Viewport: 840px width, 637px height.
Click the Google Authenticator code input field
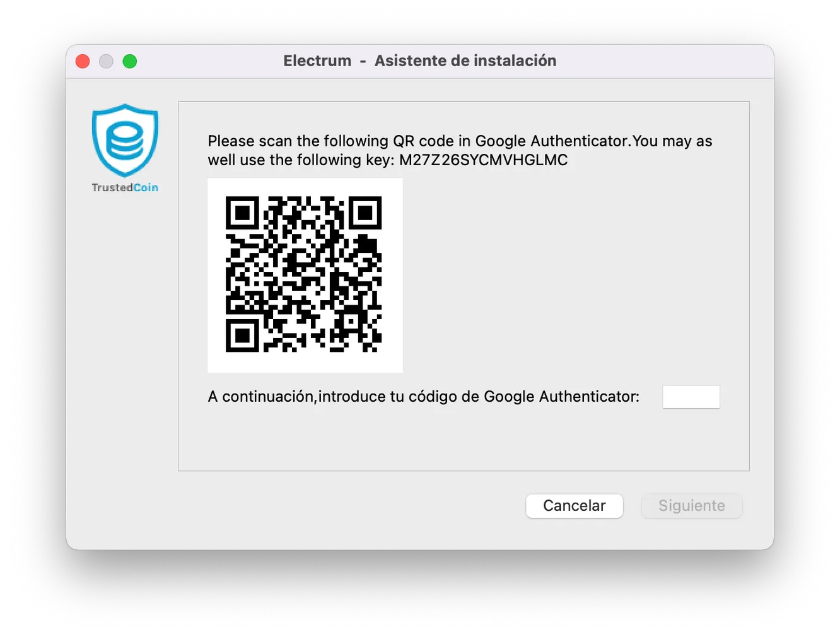pos(691,396)
